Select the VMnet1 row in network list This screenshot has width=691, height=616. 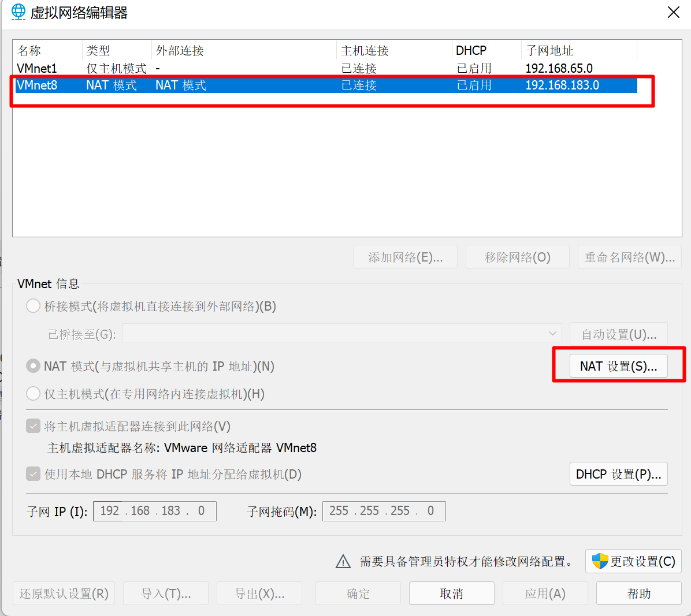pos(326,68)
